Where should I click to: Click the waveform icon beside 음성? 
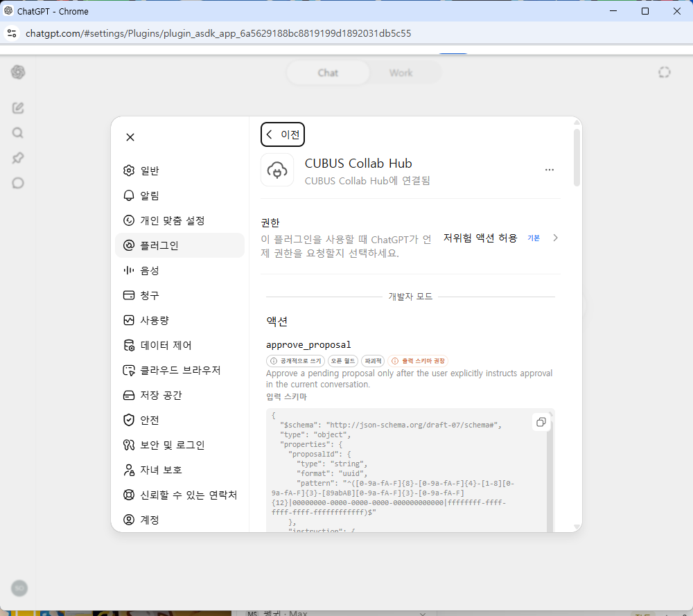pos(129,270)
